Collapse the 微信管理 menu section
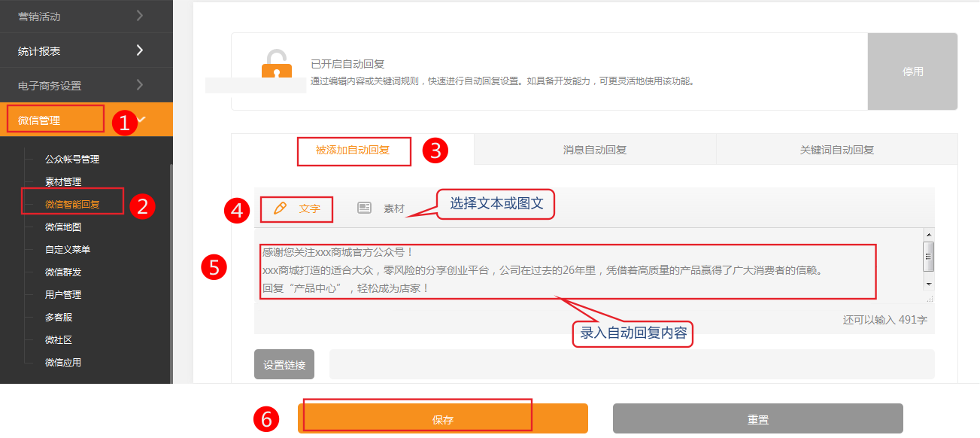 142,120
